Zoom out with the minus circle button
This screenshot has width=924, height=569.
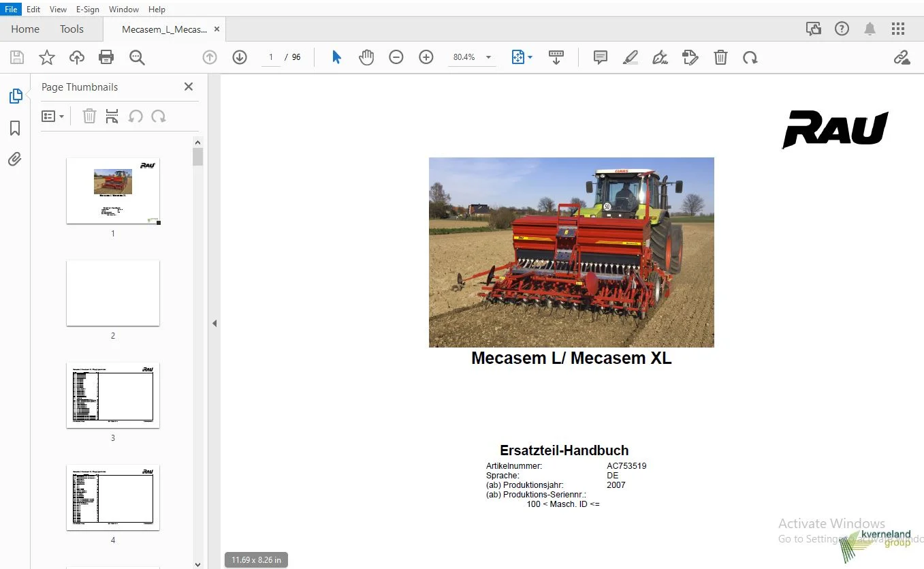tap(396, 58)
